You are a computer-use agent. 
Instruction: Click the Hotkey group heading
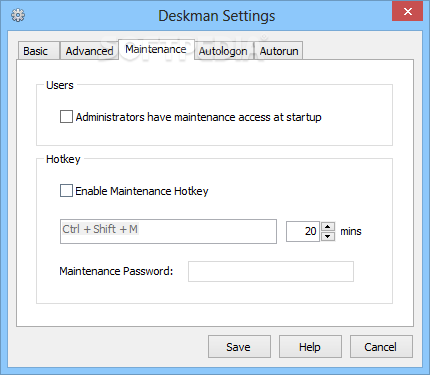(x=63, y=159)
